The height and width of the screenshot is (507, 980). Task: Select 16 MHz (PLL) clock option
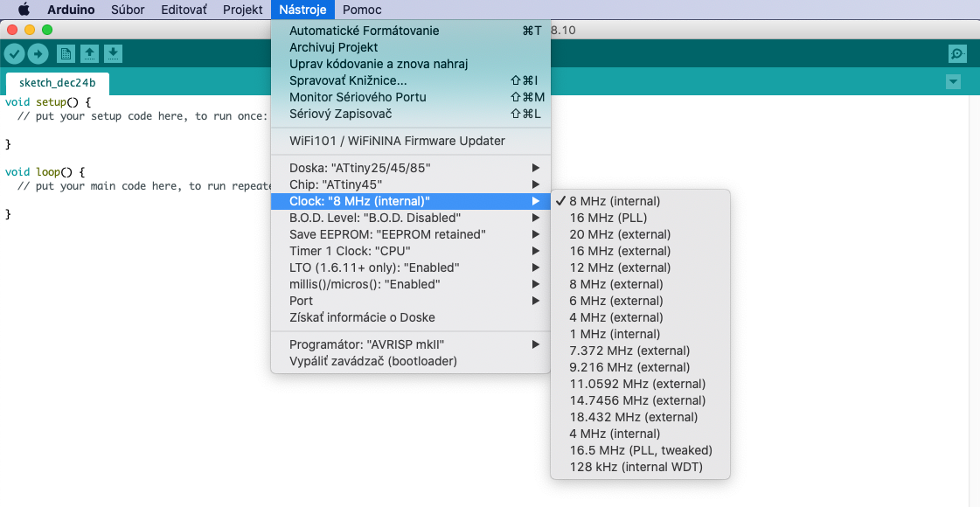[x=608, y=218]
